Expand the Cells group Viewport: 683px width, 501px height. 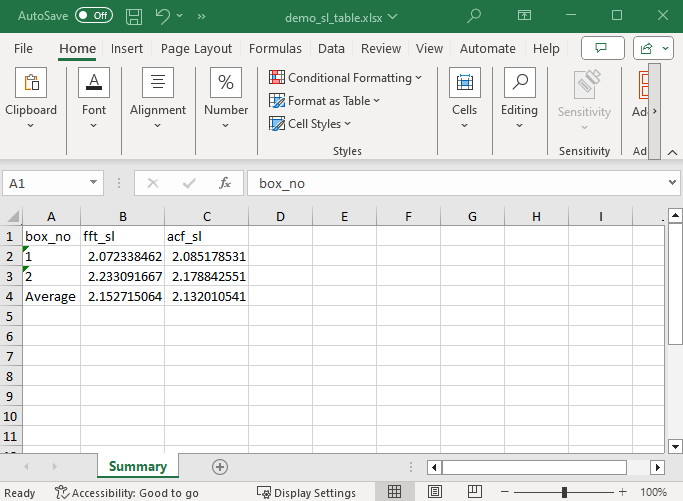(464, 99)
